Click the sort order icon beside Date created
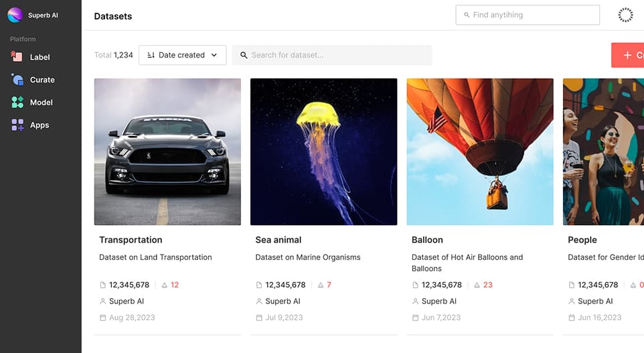This screenshot has width=644, height=353. [x=151, y=56]
